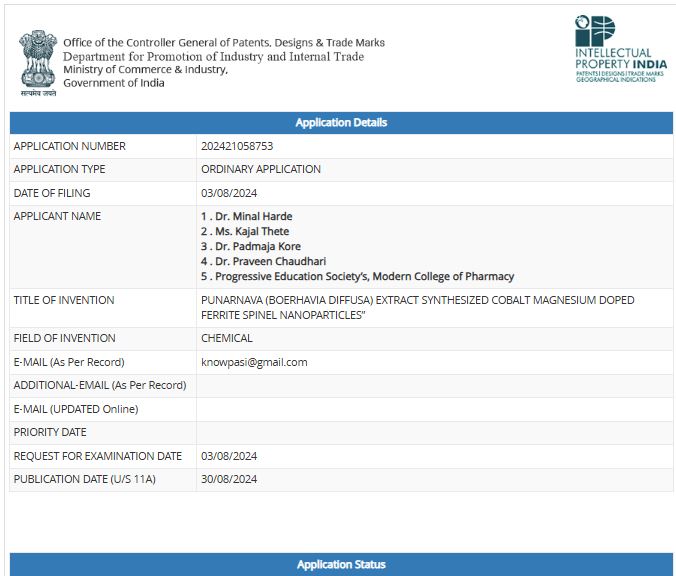The height and width of the screenshot is (576, 676).
Task: Click the CHEMICAL field value
Action: coord(227,338)
